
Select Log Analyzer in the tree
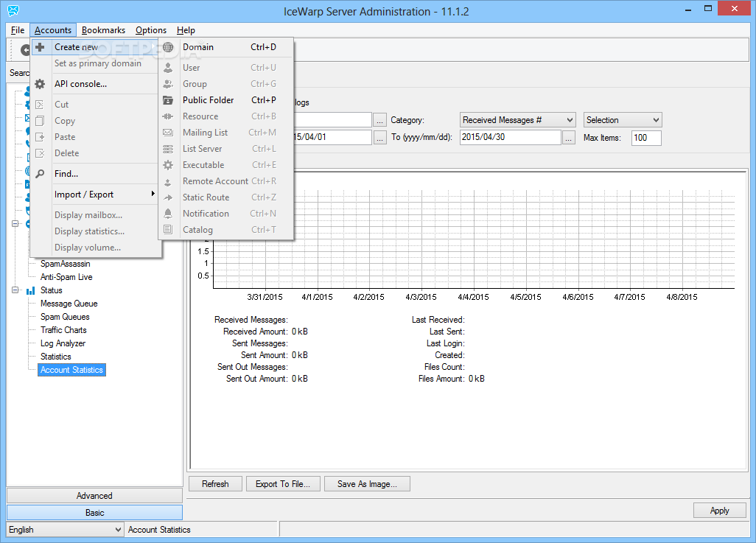tap(63, 343)
